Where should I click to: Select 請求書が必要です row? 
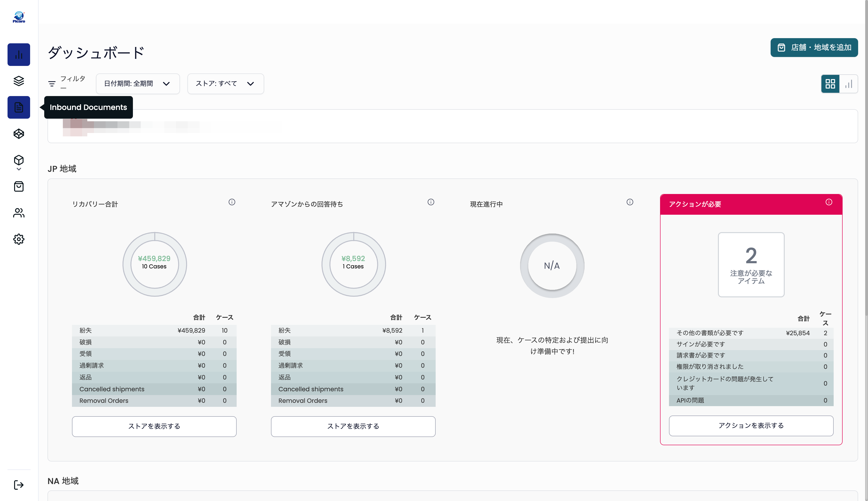click(x=752, y=356)
